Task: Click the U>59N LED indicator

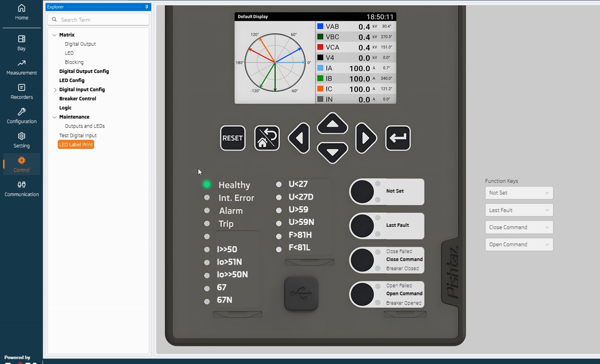Action: click(279, 223)
